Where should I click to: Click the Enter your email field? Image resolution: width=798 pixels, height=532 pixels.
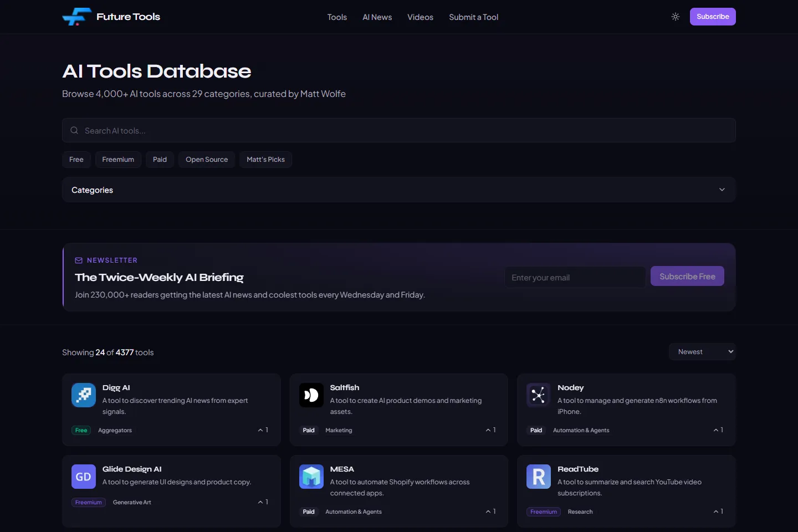(x=575, y=278)
